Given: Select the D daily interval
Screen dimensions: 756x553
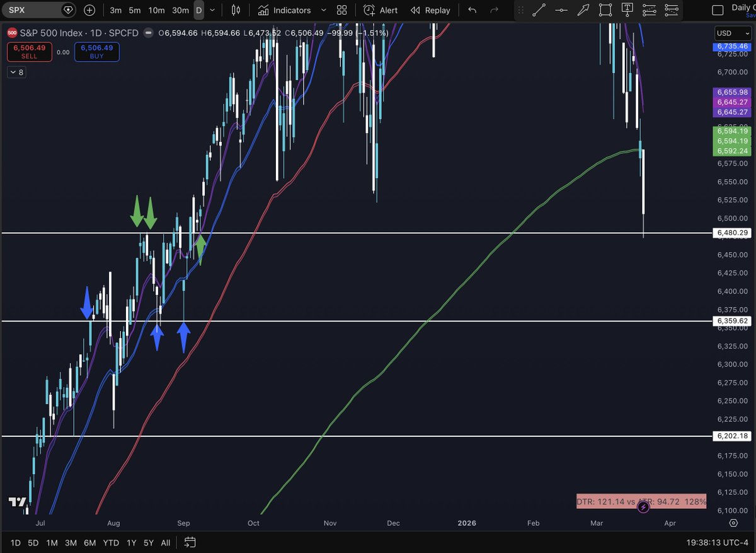Looking at the screenshot, I should coord(198,10).
